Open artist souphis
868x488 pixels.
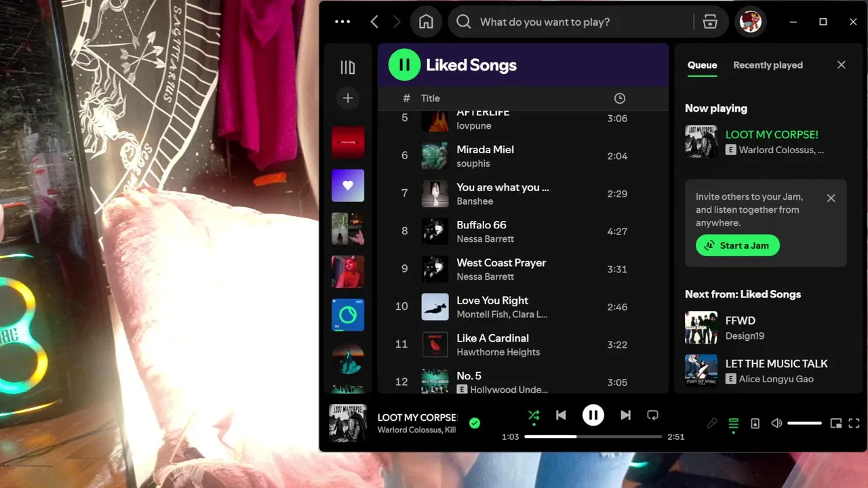click(473, 163)
